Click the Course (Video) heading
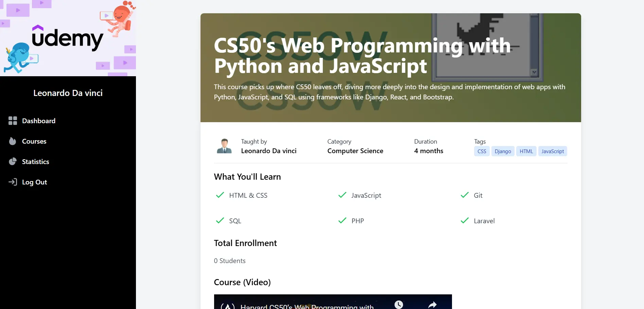This screenshot has width=644, height=309. point(242,282)
